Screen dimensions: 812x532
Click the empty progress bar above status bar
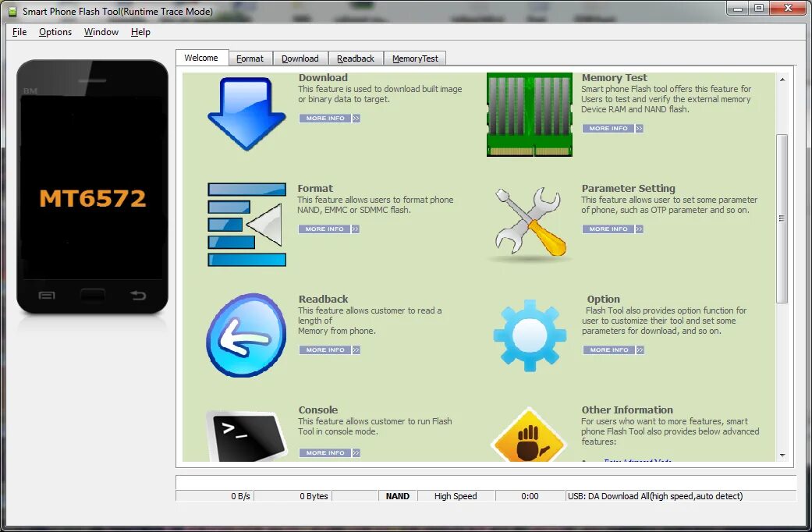(486, 482)
